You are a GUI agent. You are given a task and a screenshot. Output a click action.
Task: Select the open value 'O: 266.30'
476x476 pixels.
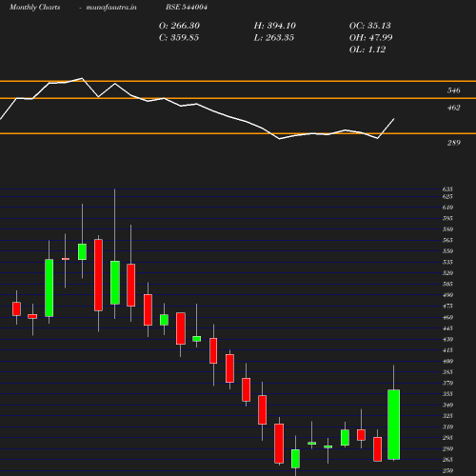[x=179, y=26]
